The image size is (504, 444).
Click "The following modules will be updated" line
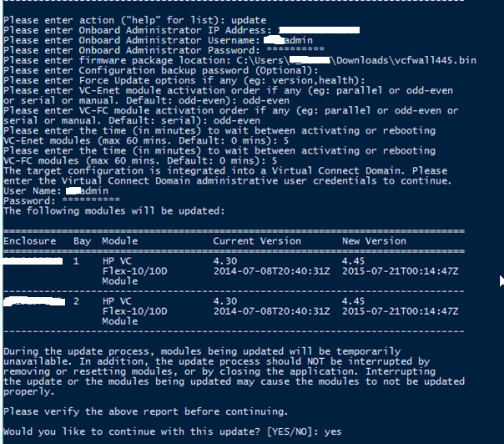click(x=113, y=211)
